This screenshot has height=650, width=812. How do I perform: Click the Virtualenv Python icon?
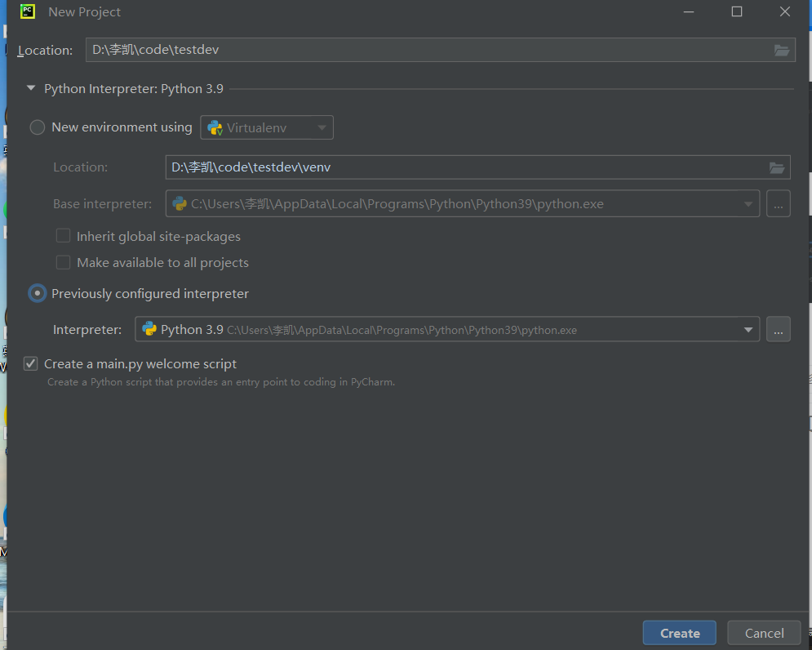tap(215, 127)
